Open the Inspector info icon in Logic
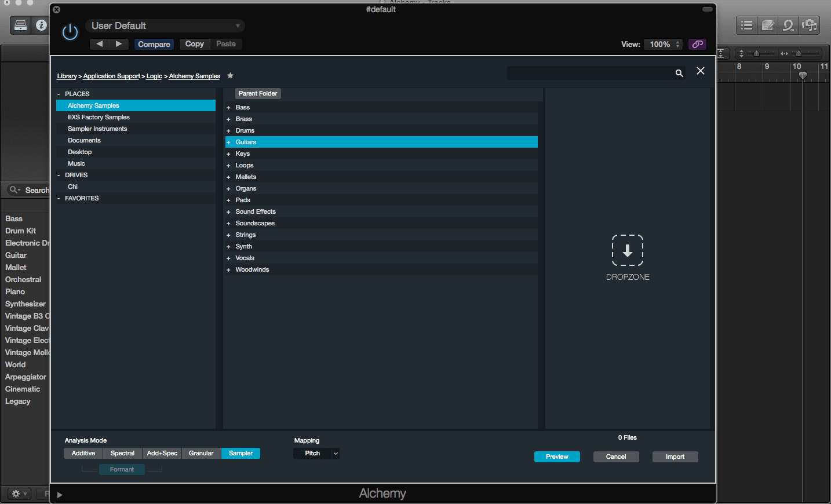Image resolution: width=831 pixels, height=504 pixels. click(41, 25)
